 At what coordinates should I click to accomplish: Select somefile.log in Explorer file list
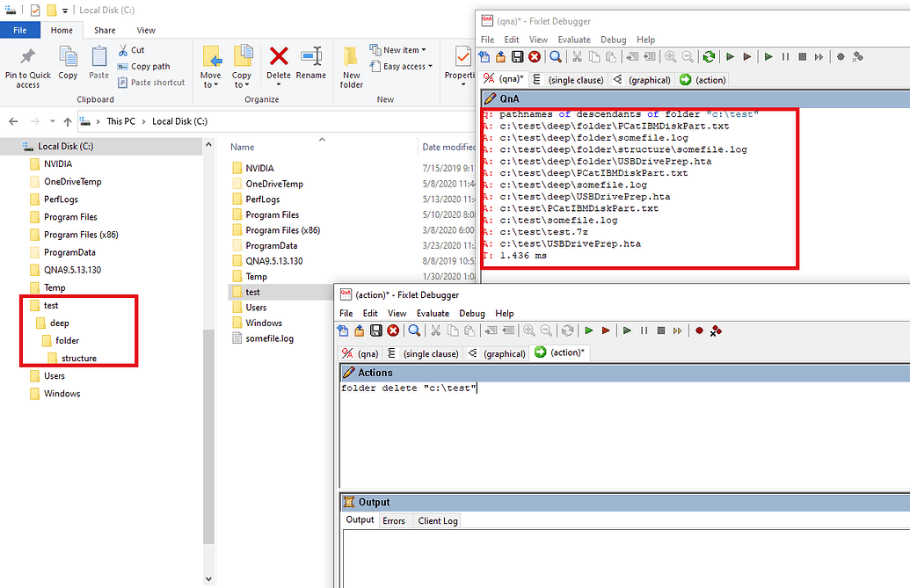269,338
